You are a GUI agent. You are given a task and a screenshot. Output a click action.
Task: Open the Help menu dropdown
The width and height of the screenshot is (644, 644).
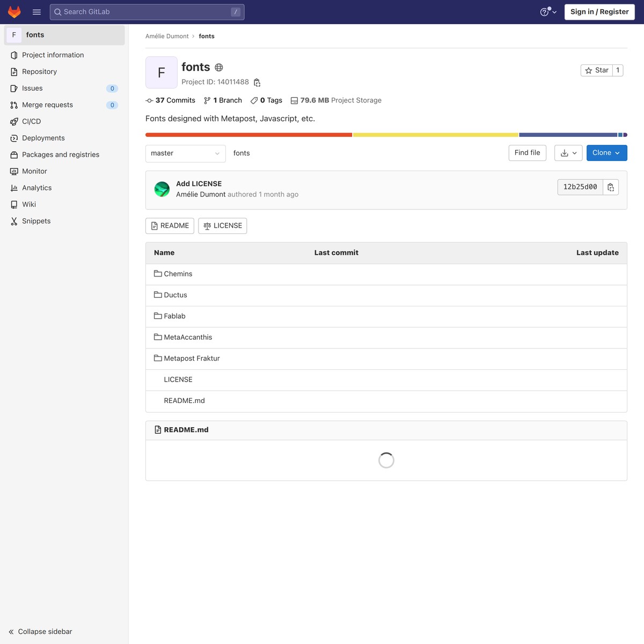[548, 12]
